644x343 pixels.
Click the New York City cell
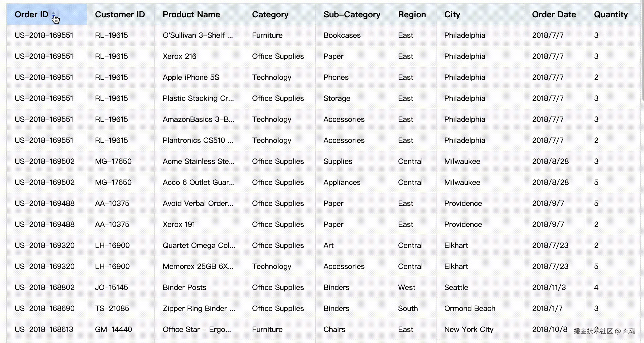click(469, 329)
